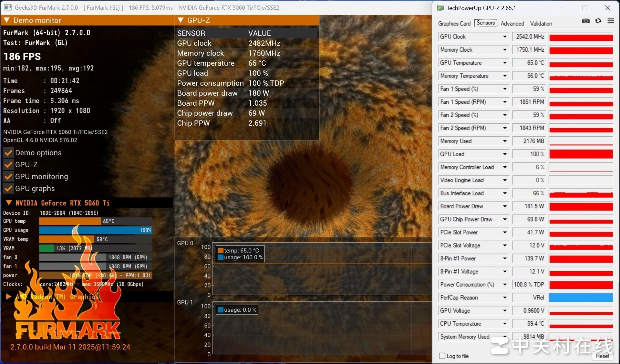
Task: Open the GPU Temperature sensor dropdown
Action: point(505,63)
